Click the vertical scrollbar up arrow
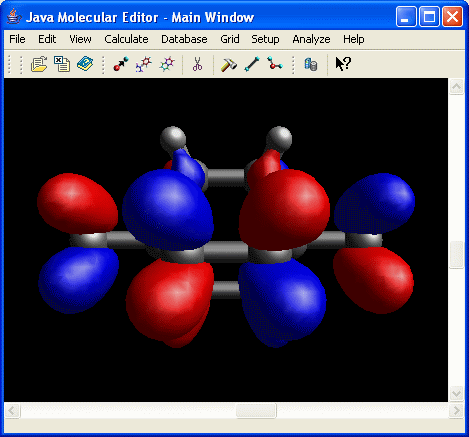 pos(456,87)
